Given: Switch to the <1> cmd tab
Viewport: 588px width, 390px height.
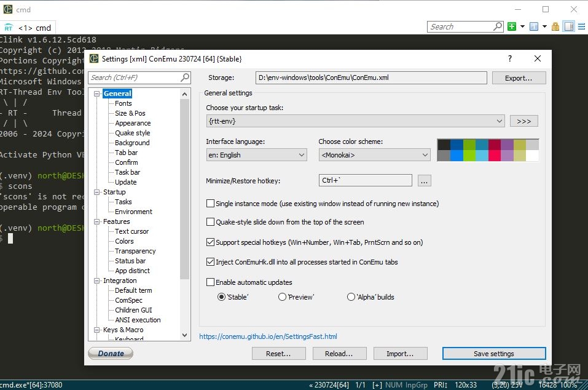Looking at the screenshot, I should (28, 28).
